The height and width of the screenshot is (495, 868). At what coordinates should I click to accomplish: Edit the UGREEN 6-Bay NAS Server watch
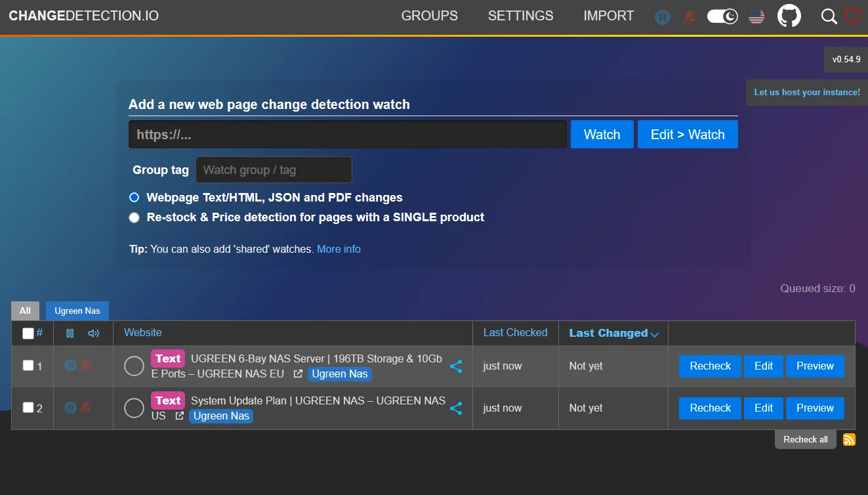(764, 366)
